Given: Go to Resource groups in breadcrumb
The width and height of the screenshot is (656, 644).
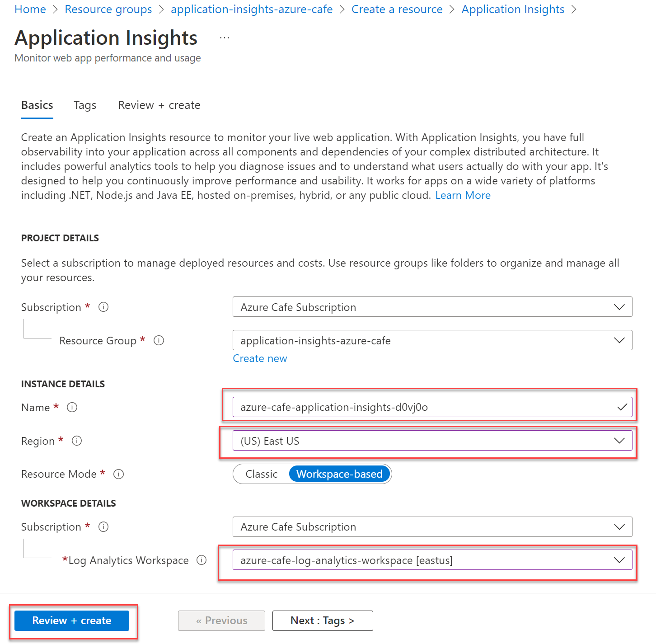Looking at the screenshot, I should pos(108,9).
